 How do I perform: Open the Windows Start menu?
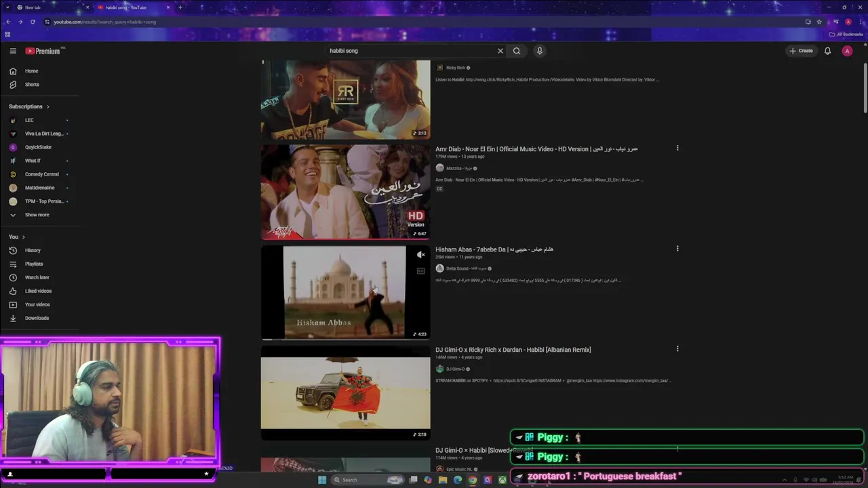click(321, 480)
